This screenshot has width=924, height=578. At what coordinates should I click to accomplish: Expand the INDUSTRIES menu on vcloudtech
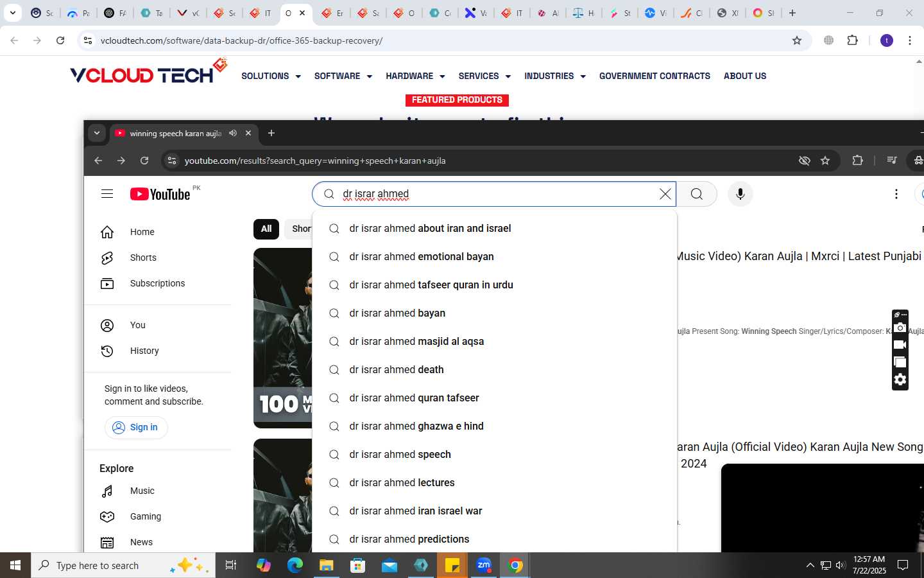click(555, 76)
